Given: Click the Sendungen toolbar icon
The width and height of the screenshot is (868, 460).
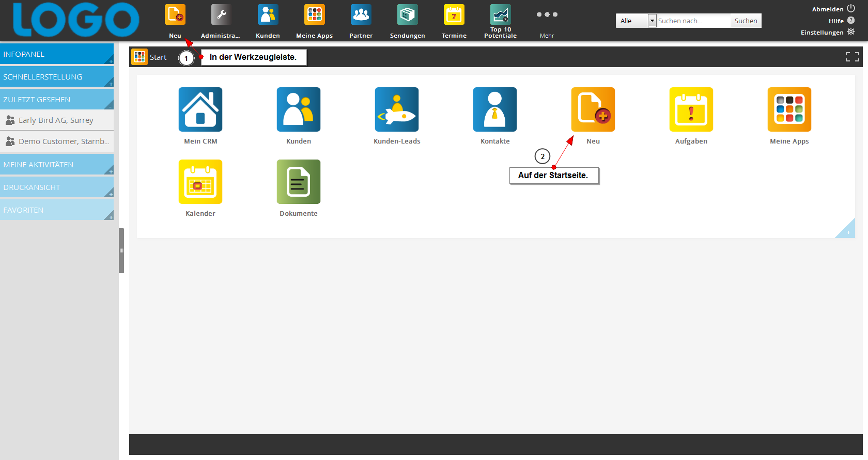Looking at the screenshot, I should [407, 15].
